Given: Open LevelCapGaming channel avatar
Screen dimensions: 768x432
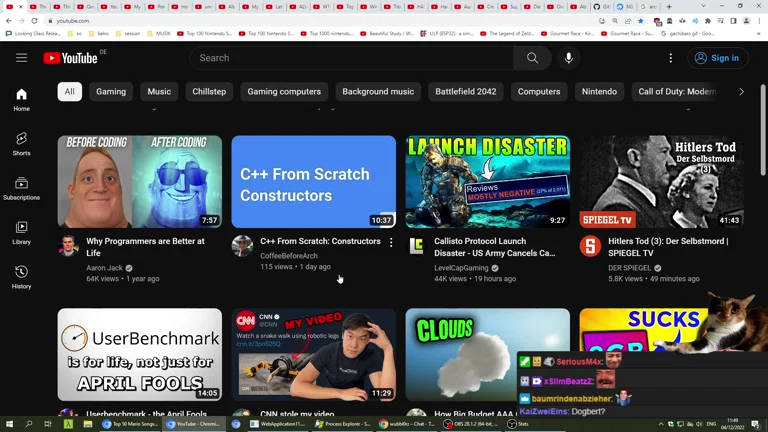Looking at the screenshot, I should click(x=416, y=246).
